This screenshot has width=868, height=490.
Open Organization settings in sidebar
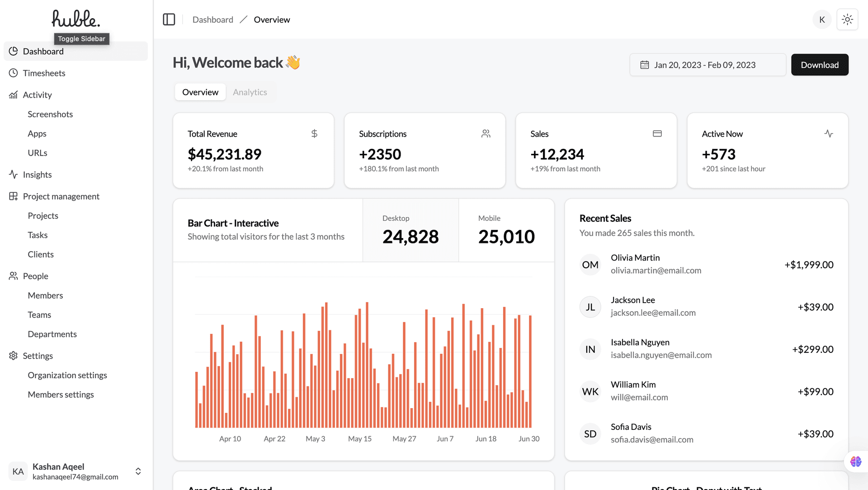[67, 375]
